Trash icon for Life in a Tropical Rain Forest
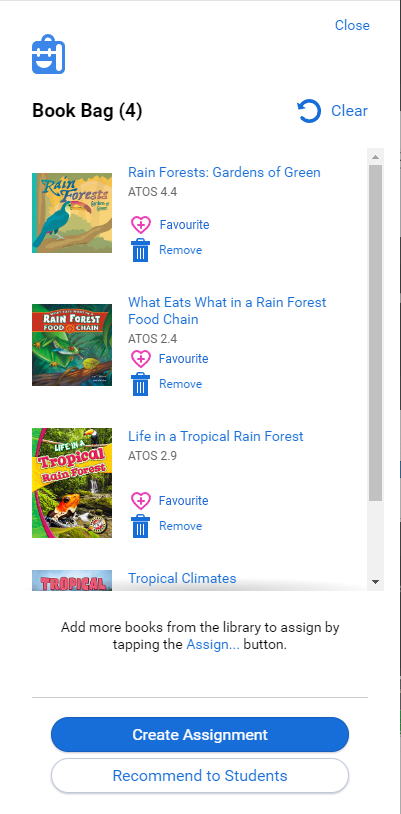The height and width of the screenshot is (814, 401). [x=140, y=526]
